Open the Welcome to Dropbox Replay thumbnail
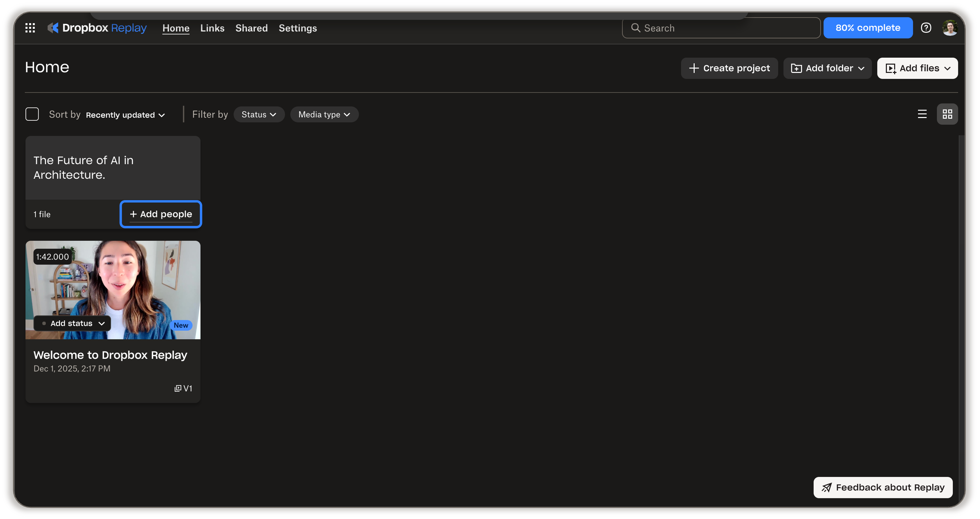The image size is (980, 519). [x=113, y=290]
